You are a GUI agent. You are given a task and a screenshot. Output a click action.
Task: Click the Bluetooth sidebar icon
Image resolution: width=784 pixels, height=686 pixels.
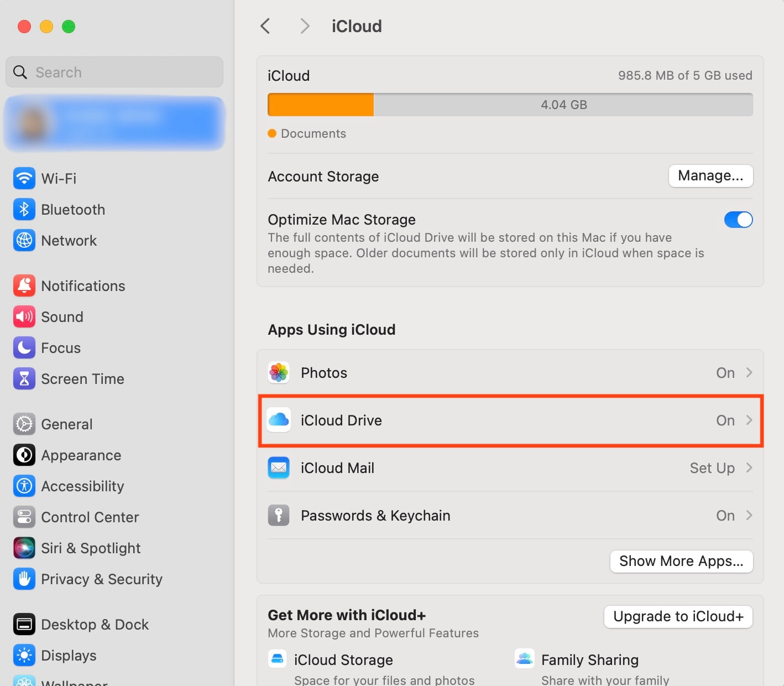click(24, 209)
